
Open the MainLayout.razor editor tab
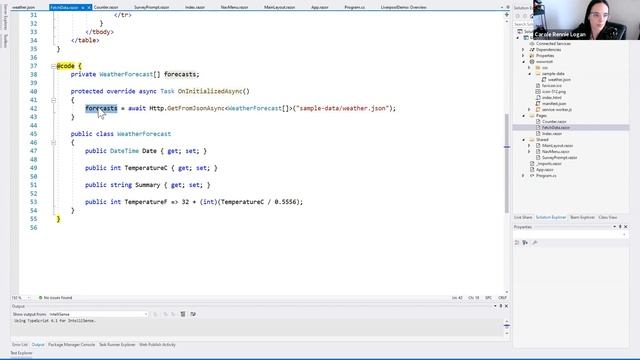tap(279, 7)
